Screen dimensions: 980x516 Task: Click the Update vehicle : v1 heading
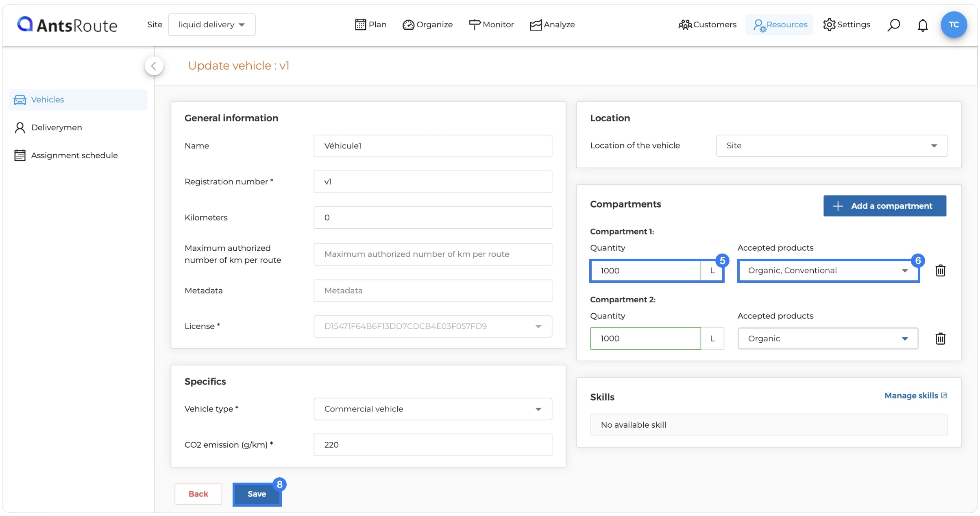[x=239, y=66]
